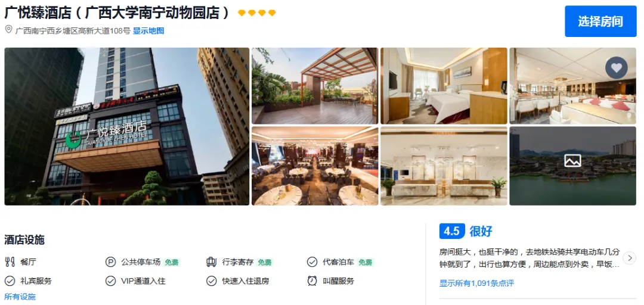Expand next review with right chevron
Screen dimensions: 644x305
(x=629, y=258)
